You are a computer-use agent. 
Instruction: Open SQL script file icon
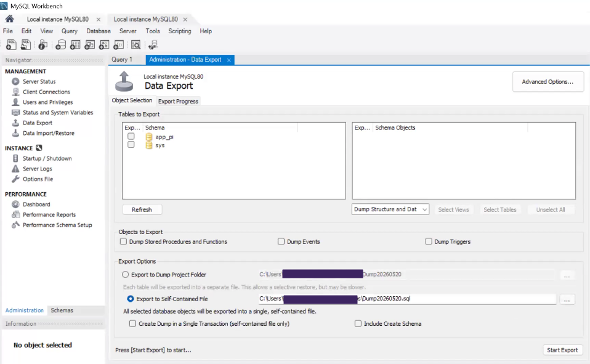coord(26,45)
